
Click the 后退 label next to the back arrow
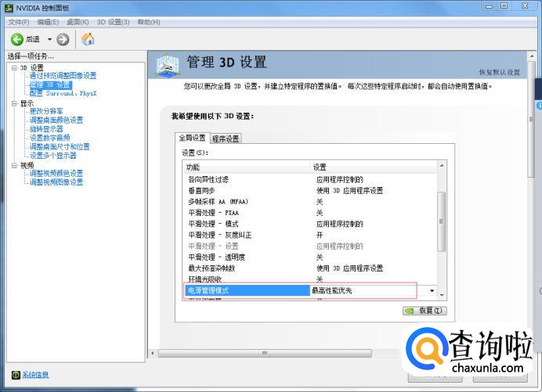pos(33,39)
